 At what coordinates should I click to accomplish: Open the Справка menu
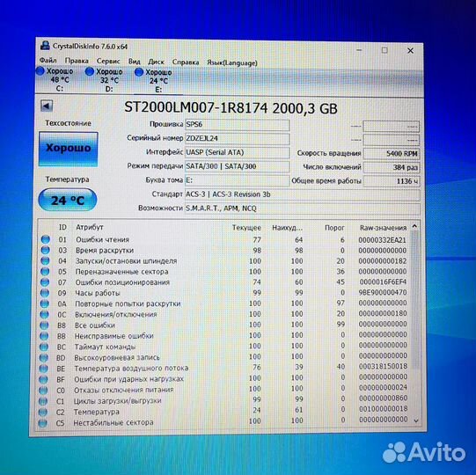click(186, 62)
